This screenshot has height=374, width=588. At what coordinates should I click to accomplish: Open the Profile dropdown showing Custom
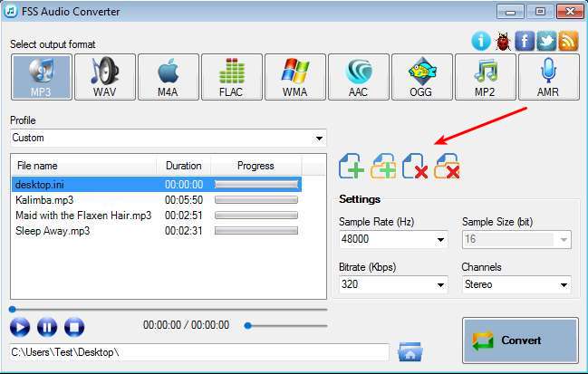coord(169,138)
